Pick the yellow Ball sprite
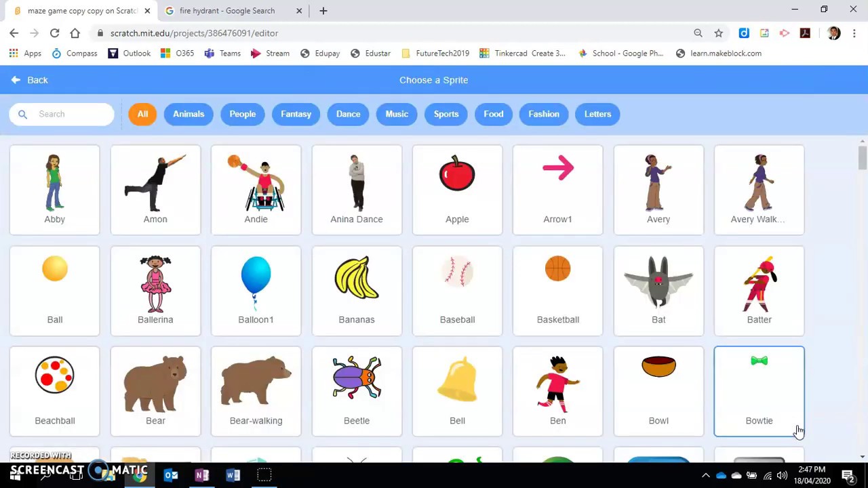 (54, 291)
